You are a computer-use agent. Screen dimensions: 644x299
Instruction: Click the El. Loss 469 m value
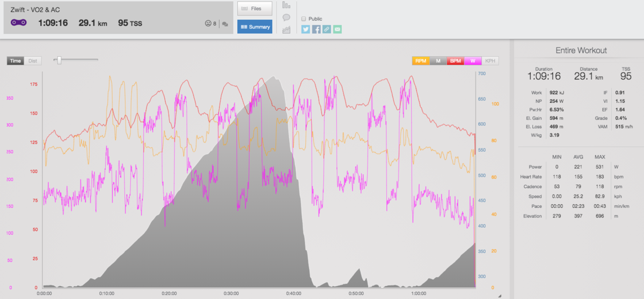(557, 126)
